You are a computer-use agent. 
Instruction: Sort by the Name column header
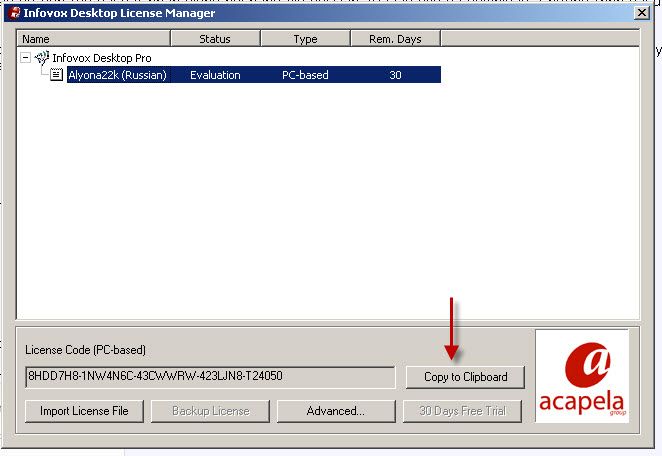pos(94,39)
